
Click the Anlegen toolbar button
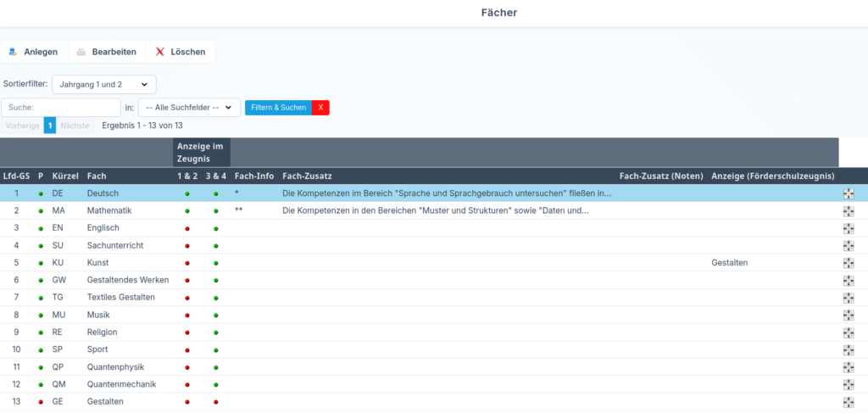(x=33, y=52)
